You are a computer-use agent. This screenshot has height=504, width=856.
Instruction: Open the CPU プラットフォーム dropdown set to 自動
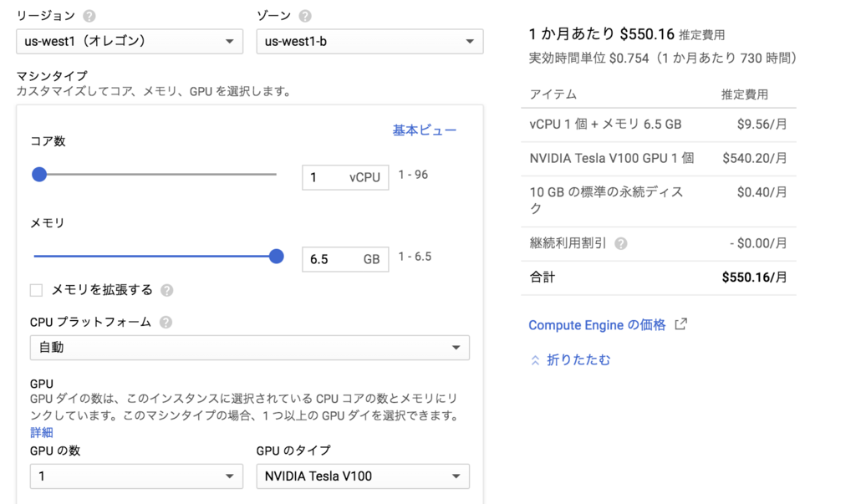pos(249,348)
